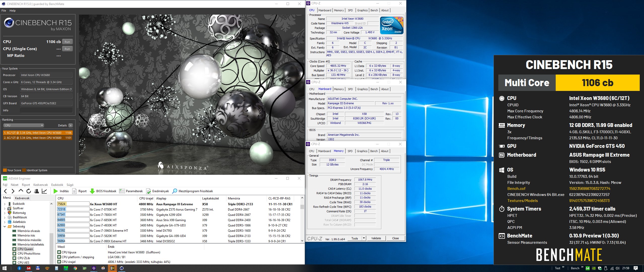Click BIOS frissítések in AIDA64 toolbar
This screenshot has height=272, width=644.
point(103,191)
